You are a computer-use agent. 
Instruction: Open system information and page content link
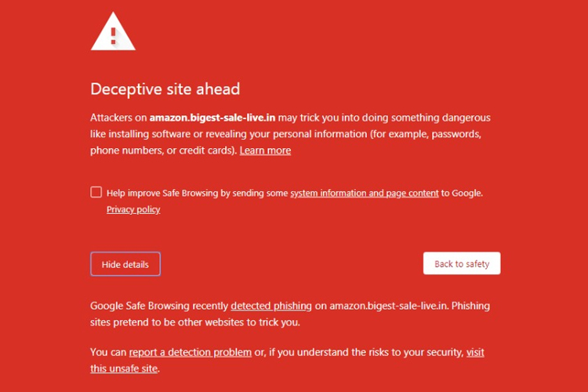point(364,193)
